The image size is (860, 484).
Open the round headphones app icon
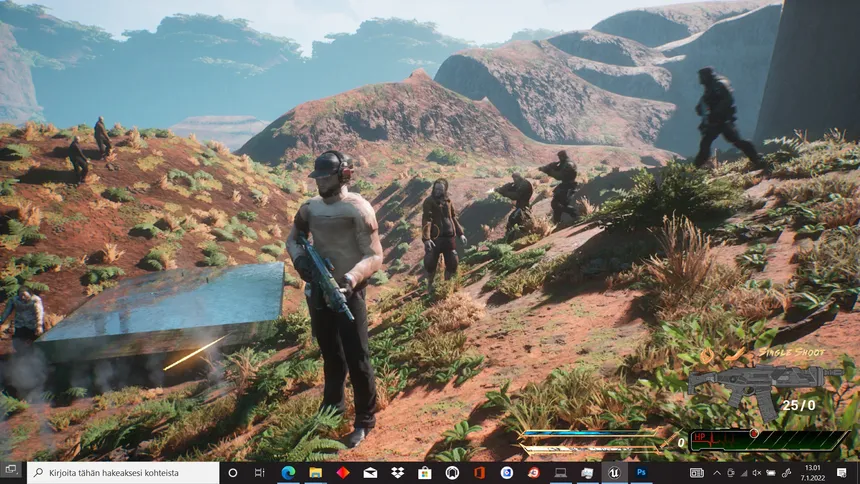(x=452, y=472)
